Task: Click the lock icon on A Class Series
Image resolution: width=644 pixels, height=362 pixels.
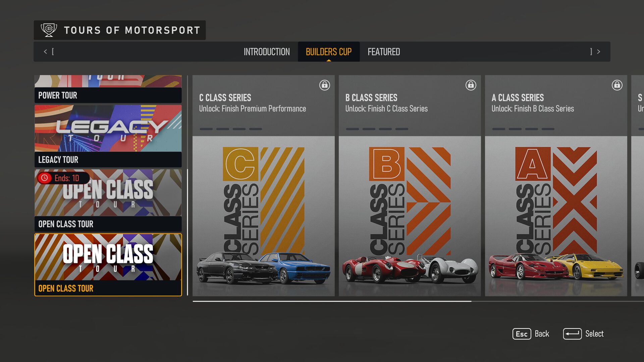Action: tap(617, 85)
